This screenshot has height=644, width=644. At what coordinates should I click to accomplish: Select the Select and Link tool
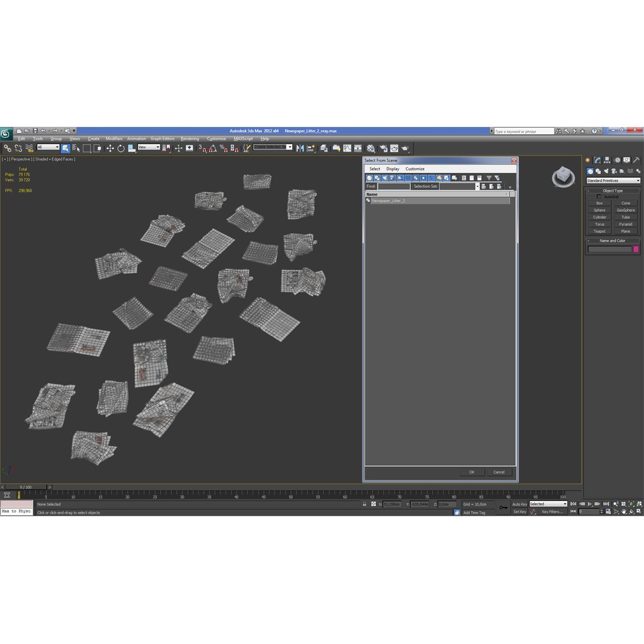7,148
